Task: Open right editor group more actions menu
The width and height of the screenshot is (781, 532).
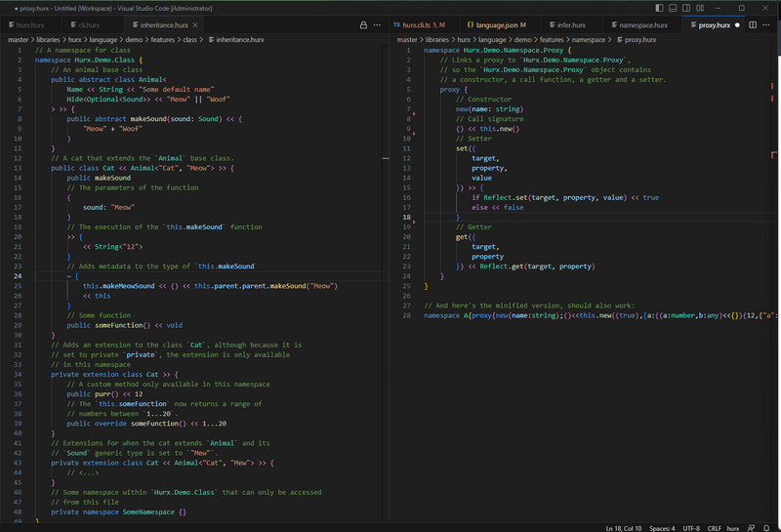Action: 766,25
